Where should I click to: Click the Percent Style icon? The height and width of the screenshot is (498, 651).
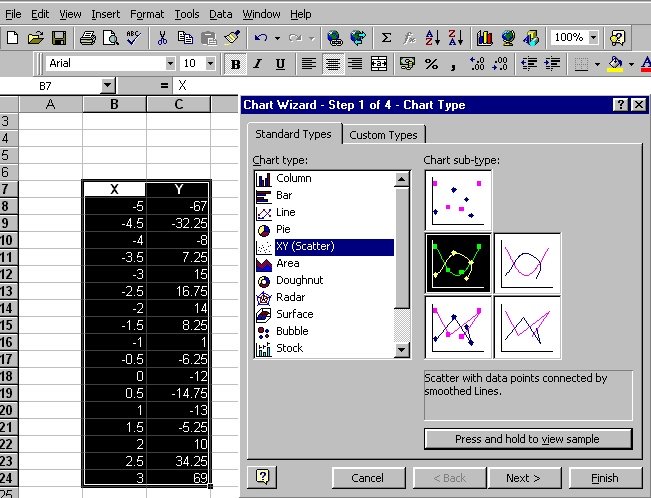[x=431, y=63]
